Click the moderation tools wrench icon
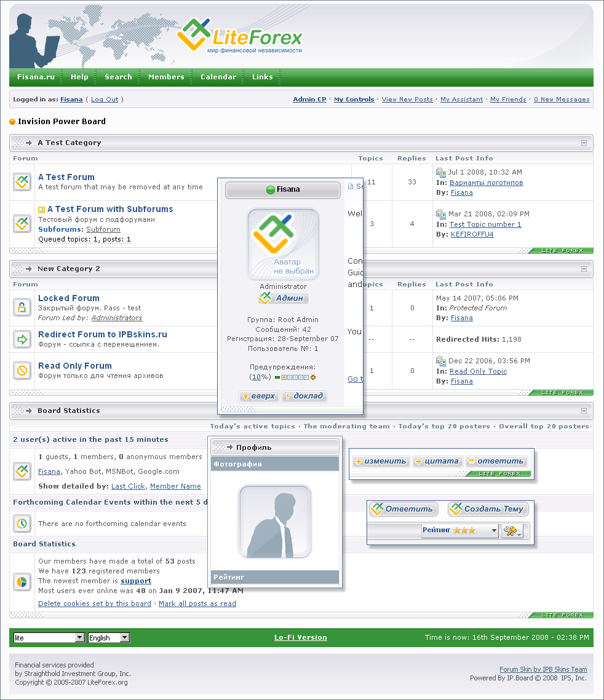Viewport: 604px width, 700px height. click(512, 530)
